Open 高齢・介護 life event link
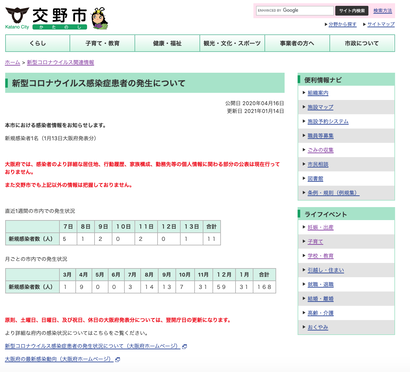The image size is (410, 372). (x=320, y=313)
